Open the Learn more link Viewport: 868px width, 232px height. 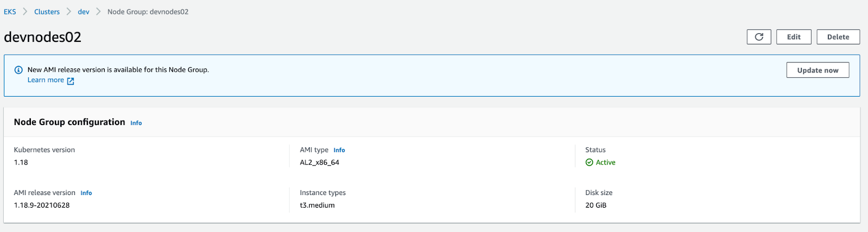pyautogui.click(x=46, y=80)
